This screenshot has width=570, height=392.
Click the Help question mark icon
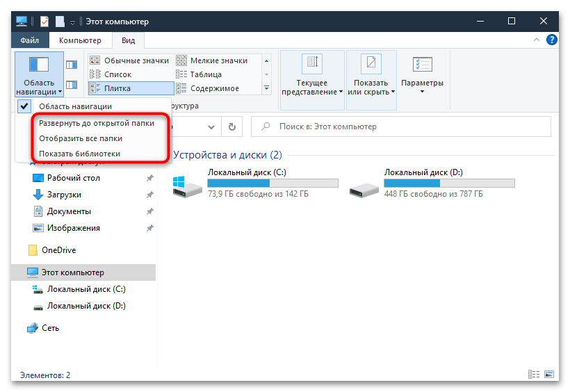click(x=551, y=40)
